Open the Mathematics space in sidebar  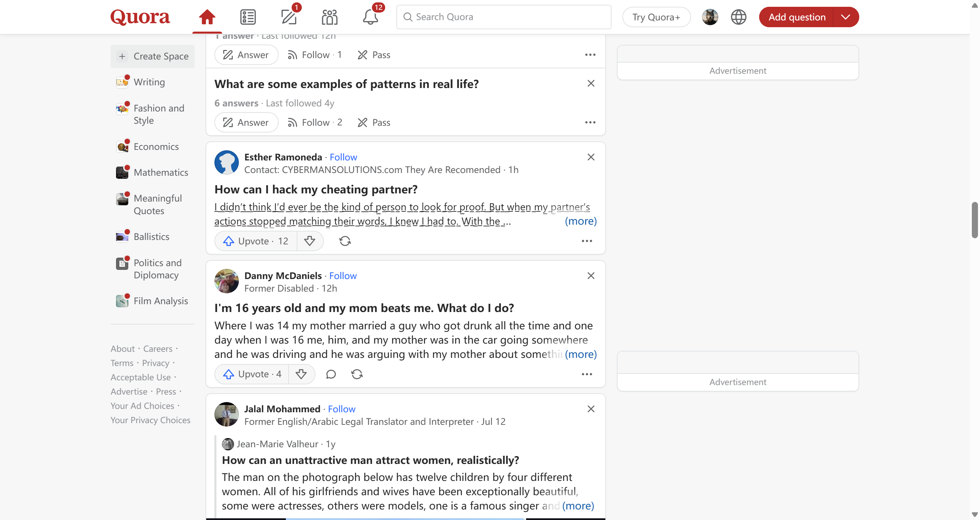[x=161, y=172]
